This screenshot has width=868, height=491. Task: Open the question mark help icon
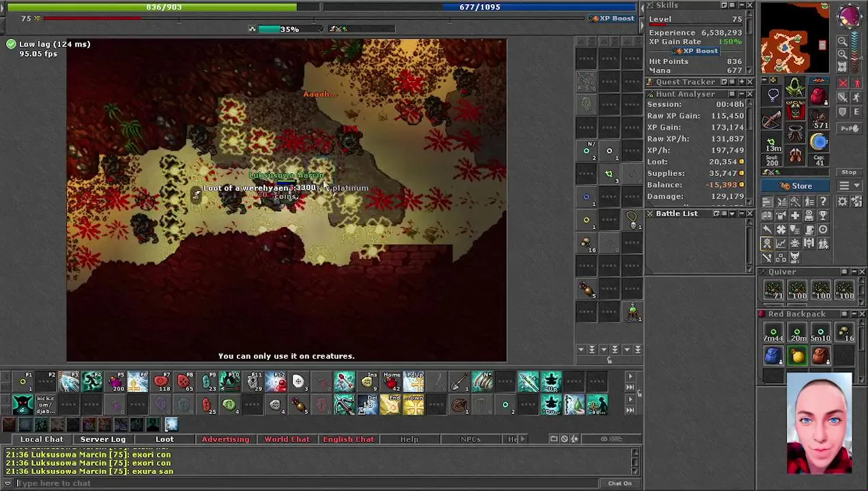[823, 201]
